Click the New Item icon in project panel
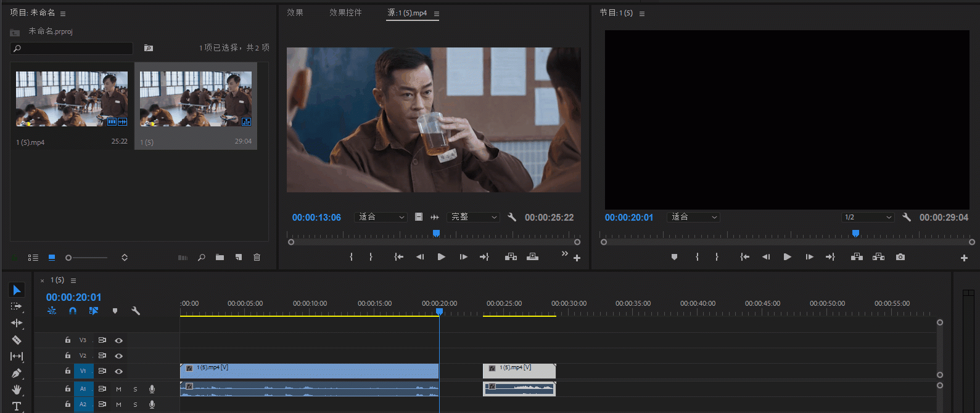Image resolution: width=980 pixels, height=413 pixels. click(x=239, y=258)
